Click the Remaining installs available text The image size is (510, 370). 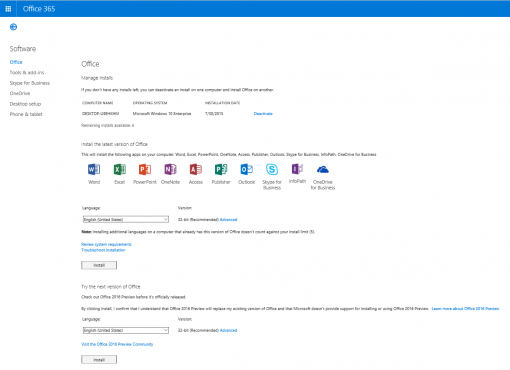[x=108, y=125]
